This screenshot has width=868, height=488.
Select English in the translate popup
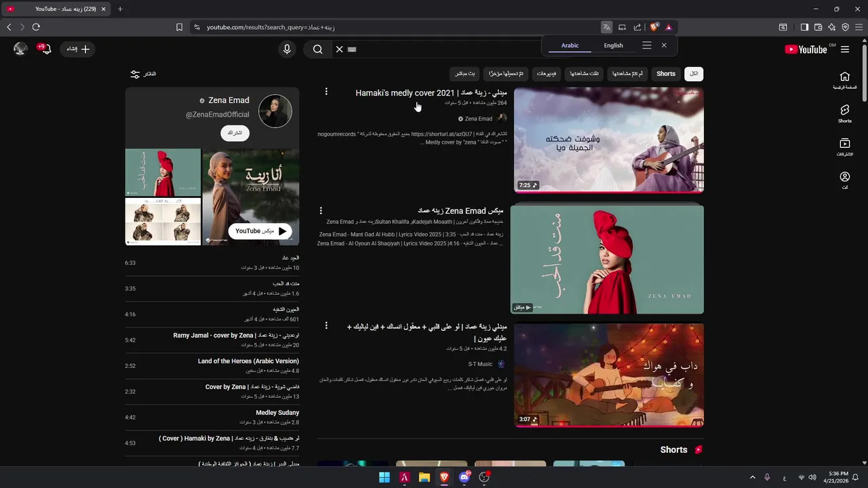[x=613, y=45]
